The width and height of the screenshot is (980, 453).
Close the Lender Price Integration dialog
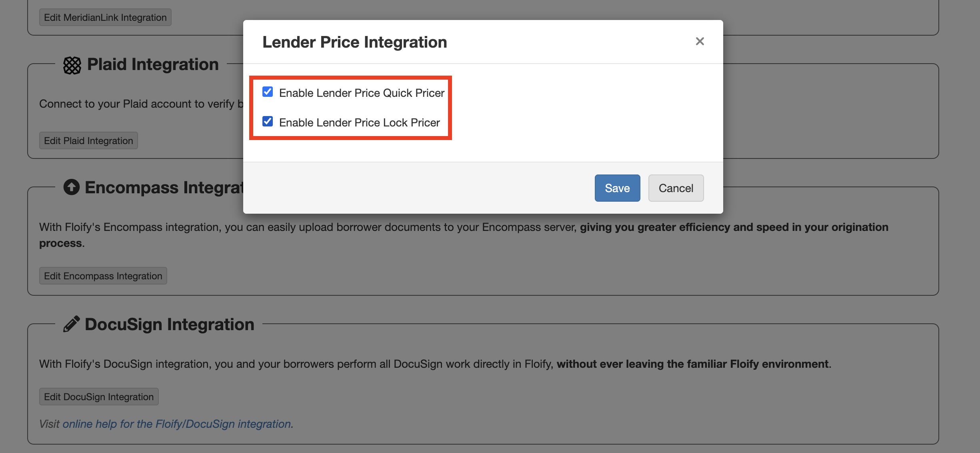click(x=700, y=41)
